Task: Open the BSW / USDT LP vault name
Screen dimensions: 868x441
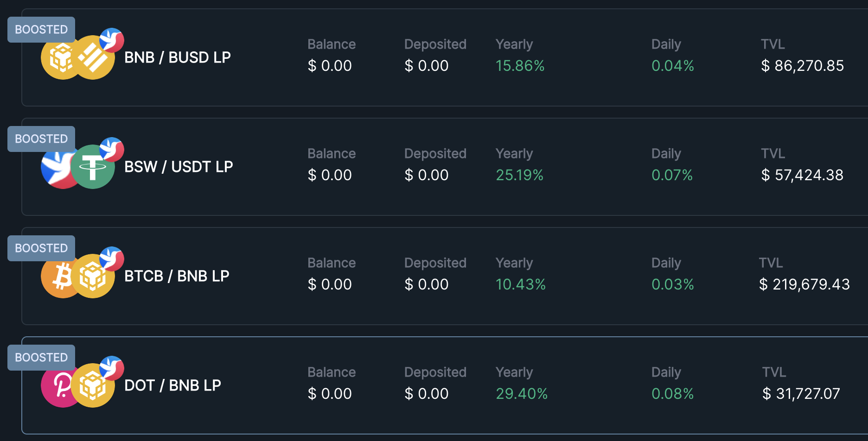Action: click(179, 167)
